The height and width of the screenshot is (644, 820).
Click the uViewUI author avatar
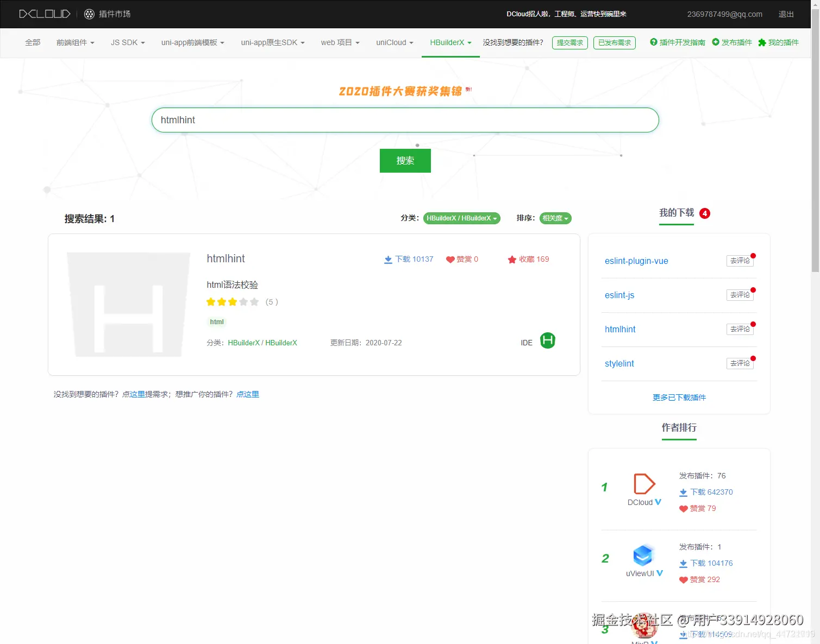(643, 555)
